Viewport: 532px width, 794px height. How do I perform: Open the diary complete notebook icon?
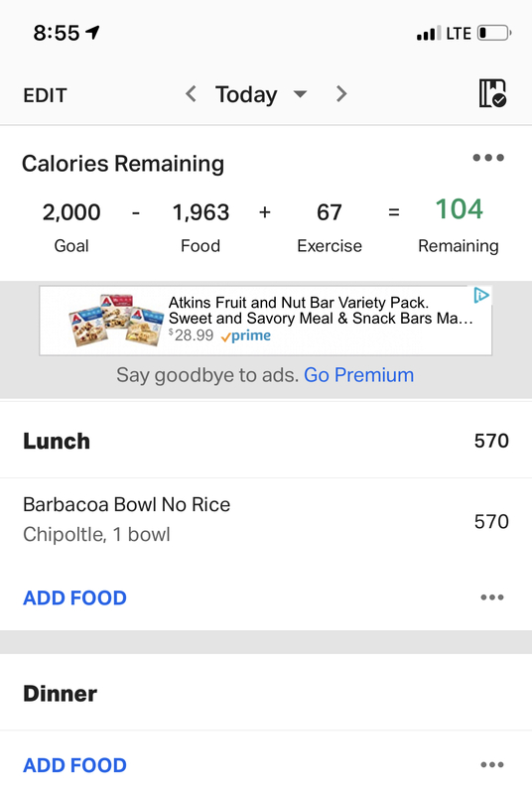[x=492, y=93]
